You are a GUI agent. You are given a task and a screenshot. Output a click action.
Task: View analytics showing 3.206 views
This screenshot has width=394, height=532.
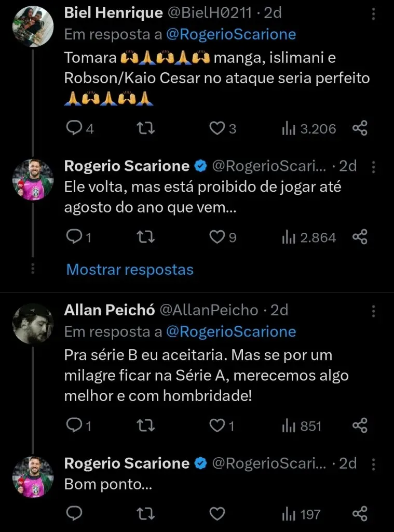pyautogui.click(x=309, y=128)
